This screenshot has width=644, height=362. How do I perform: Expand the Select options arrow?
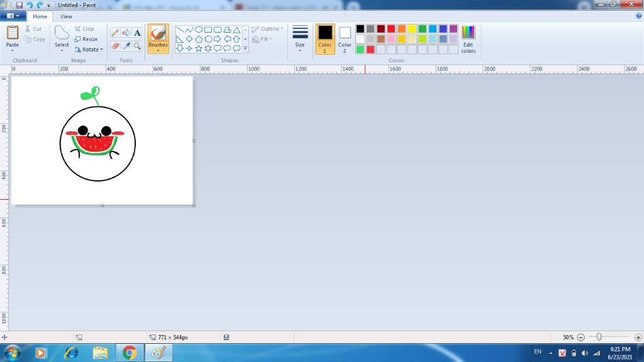tap(62, 50)
